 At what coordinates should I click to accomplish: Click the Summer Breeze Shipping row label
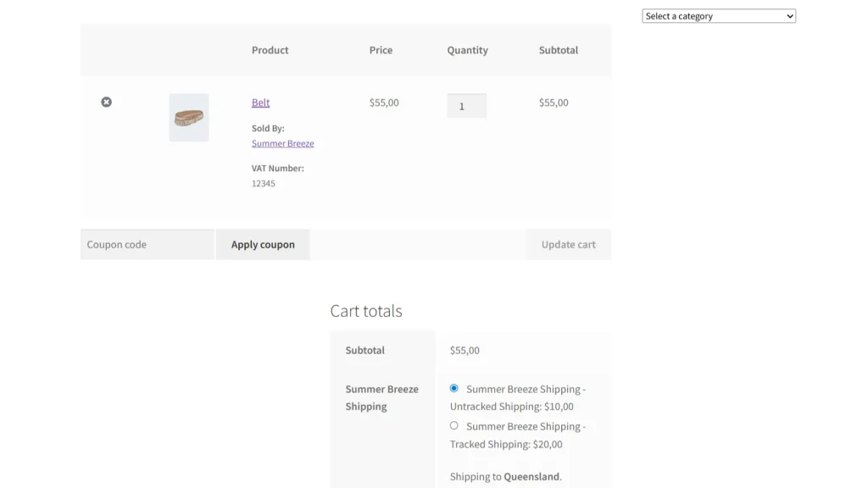(x=381, y=397)
